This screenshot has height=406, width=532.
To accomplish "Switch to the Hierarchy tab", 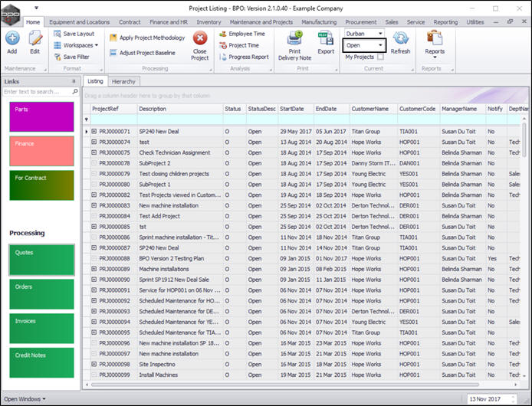I will pyautogui.click(x=123, y=80).
